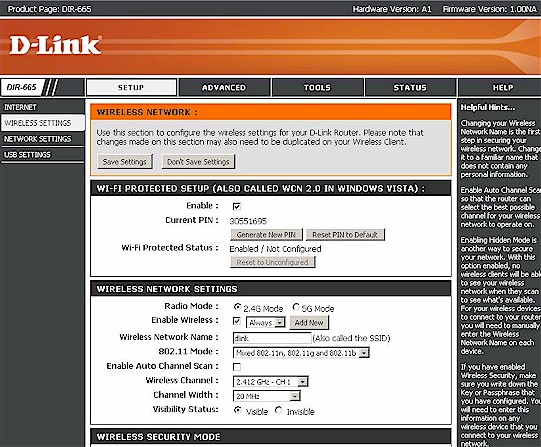Click the Add New schedule button
The width and height of the screenshot is (541, 447).
click(x=309, y=323)
